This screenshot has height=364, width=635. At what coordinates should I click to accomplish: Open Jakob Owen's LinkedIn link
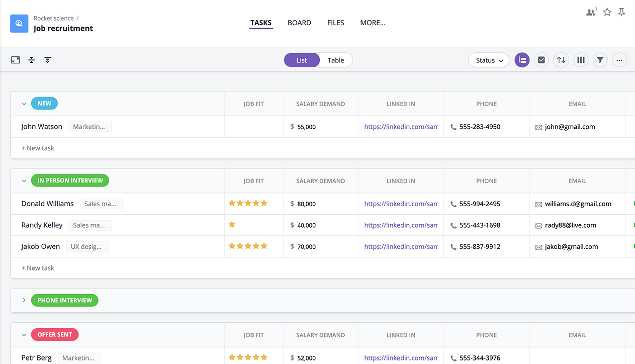pos(401,246)
